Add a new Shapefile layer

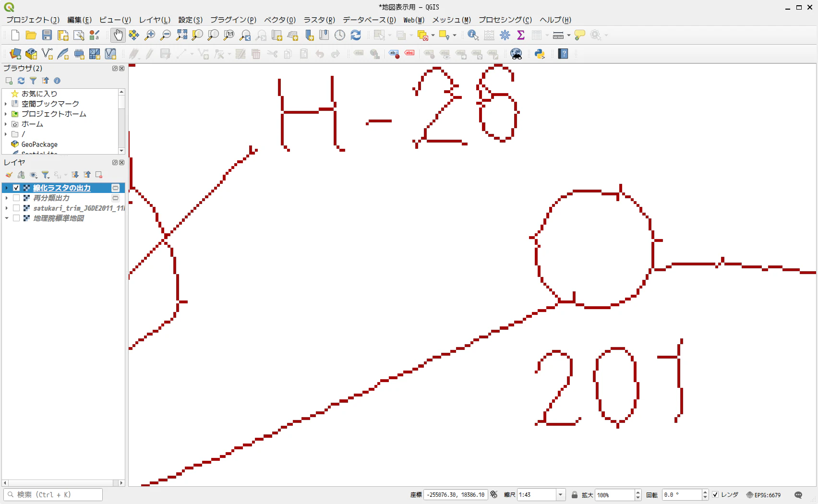click(47, 54)
